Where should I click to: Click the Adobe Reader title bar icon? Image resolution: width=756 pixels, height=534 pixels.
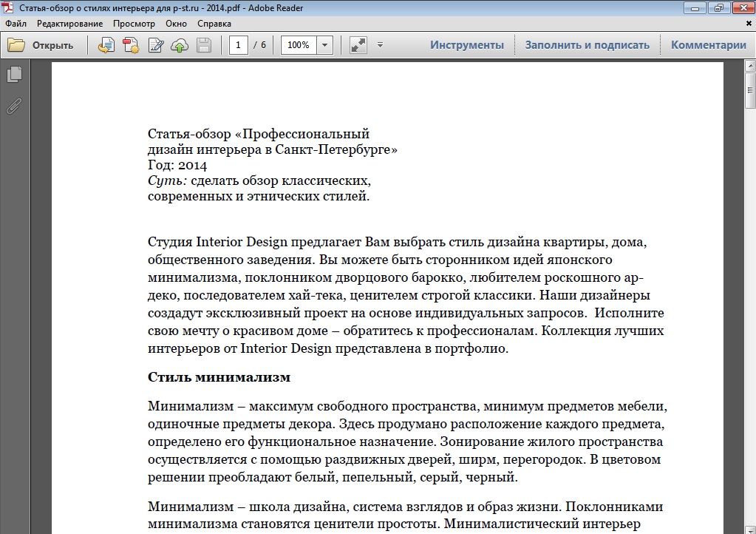point(8,7)
